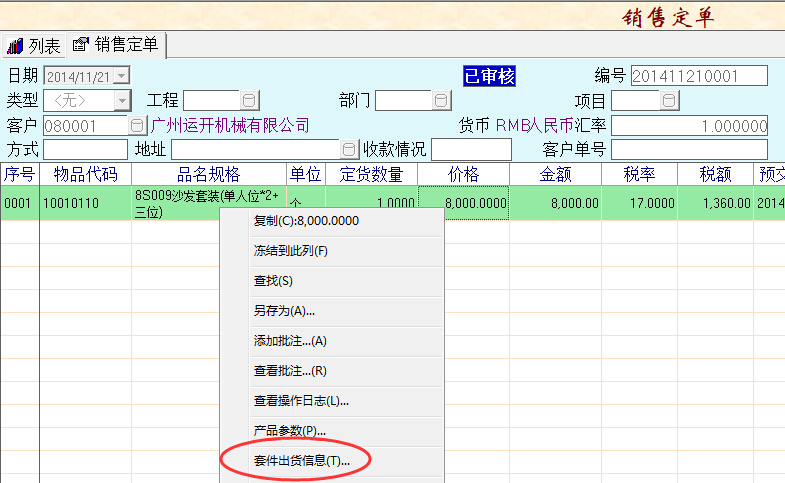Click the 地址 input field
Viewport: 785px width, 483px height.
pyautogui.click(x=256, y=149)
